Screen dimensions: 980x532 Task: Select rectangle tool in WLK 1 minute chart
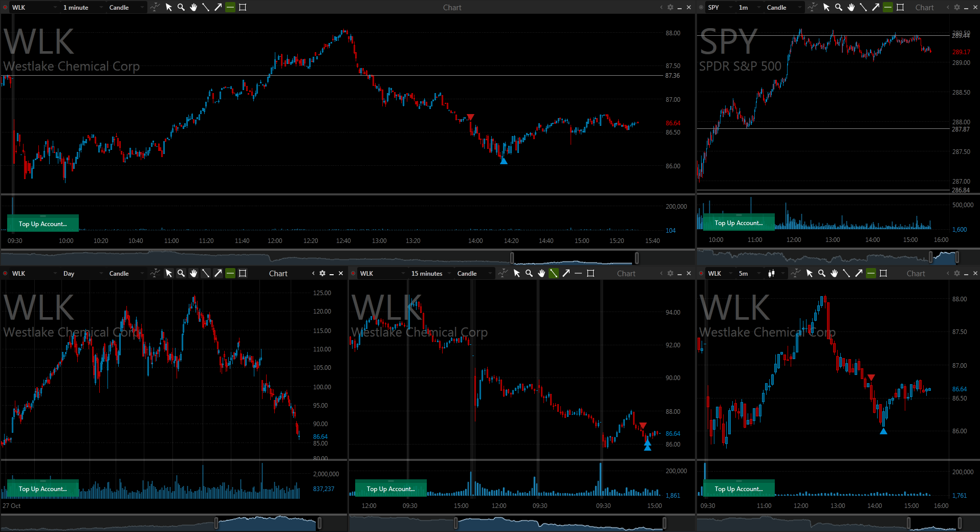(x=243, y=7)
